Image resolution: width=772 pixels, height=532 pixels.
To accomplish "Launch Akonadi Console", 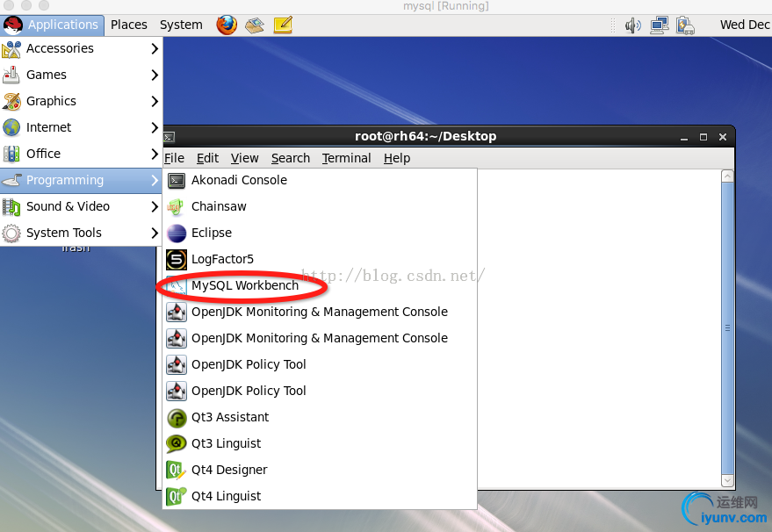I will click(320, 180).
